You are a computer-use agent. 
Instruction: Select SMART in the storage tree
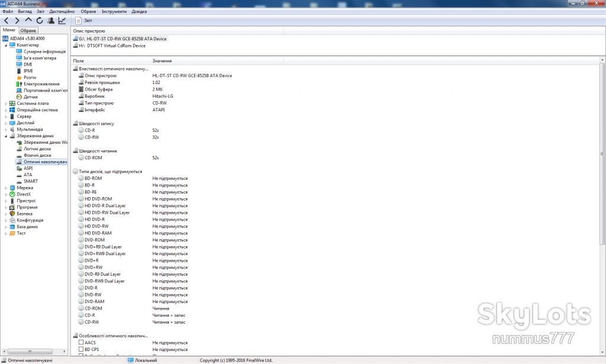coord(27,181)
